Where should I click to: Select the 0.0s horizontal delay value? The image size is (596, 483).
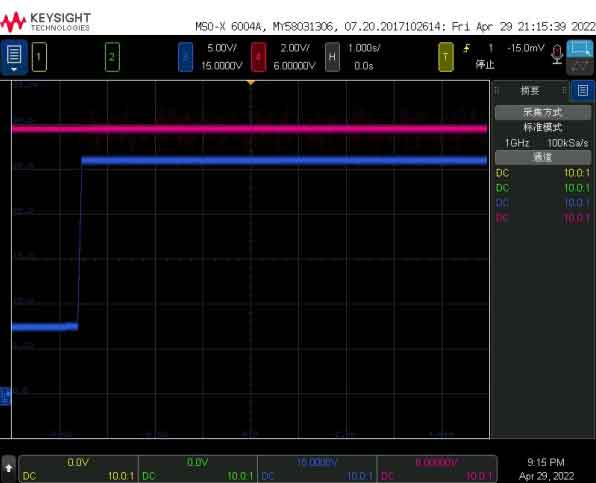[x=364, y=66]
